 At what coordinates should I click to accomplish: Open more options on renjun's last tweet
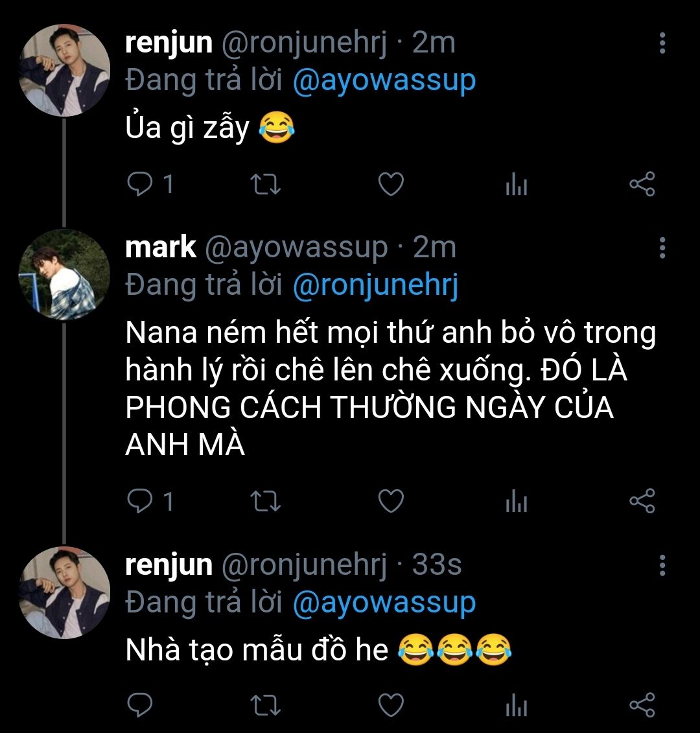tap(662, 565)
